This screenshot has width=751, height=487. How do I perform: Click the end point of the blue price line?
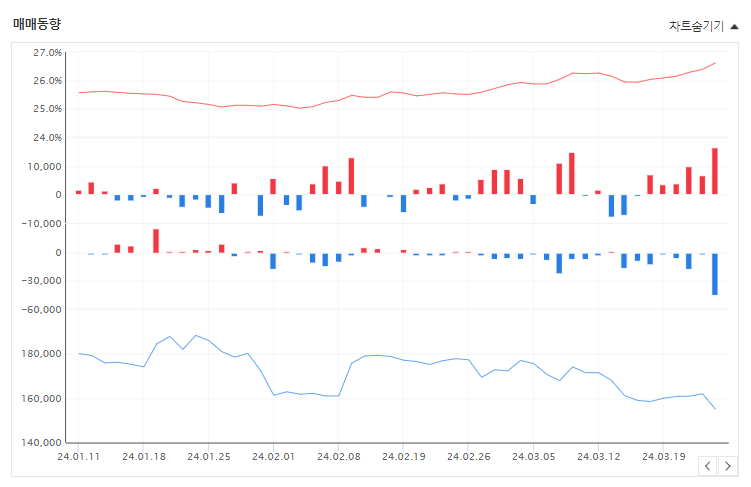point(715,409)
